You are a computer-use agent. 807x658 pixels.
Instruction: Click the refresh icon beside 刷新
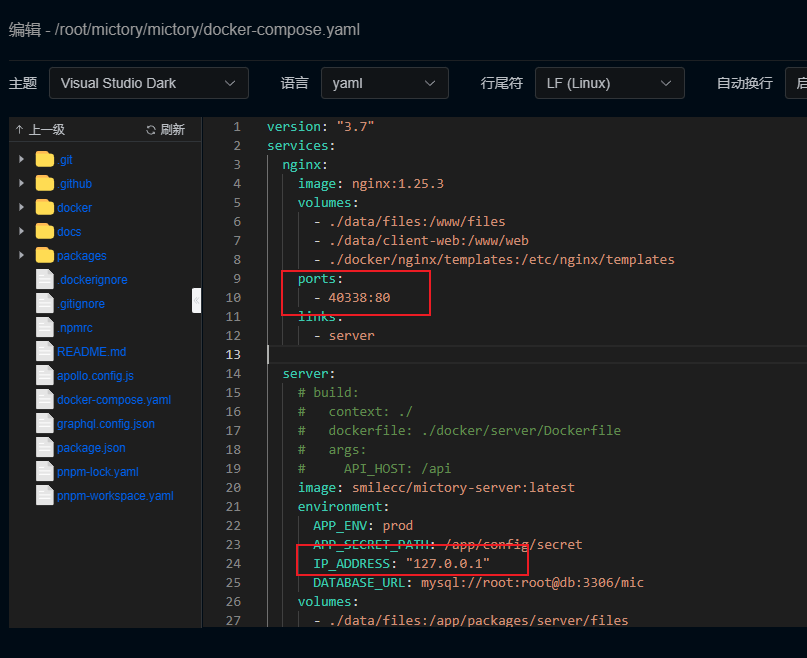[x=151, y=130]
